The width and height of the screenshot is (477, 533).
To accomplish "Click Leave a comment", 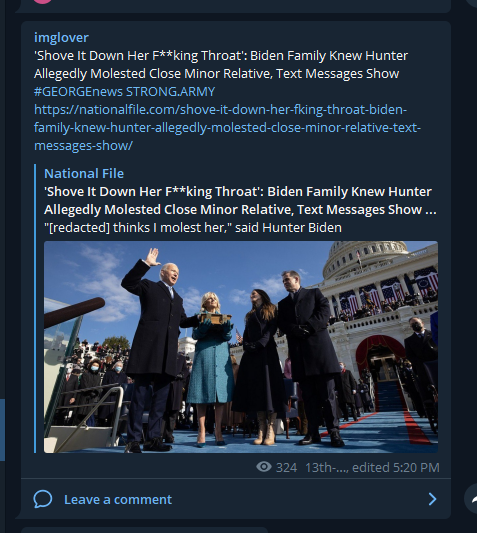I will [118, 499].
